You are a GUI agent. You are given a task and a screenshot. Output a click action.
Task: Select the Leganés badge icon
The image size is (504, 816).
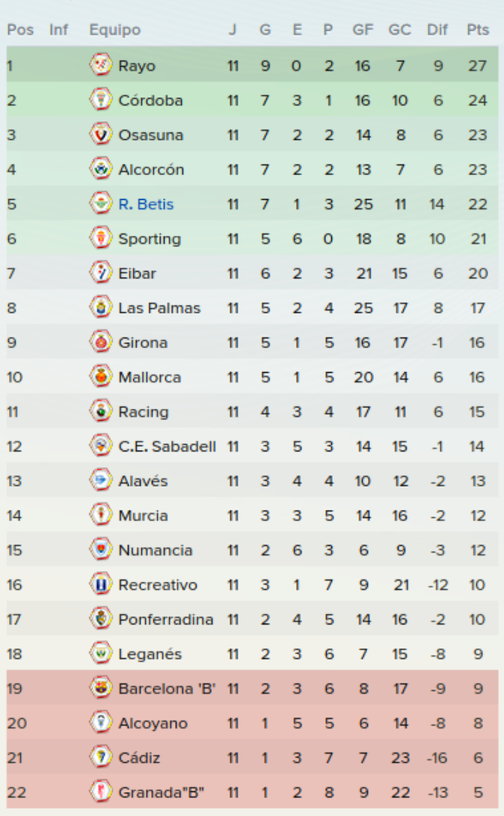[x=100, y=653]
